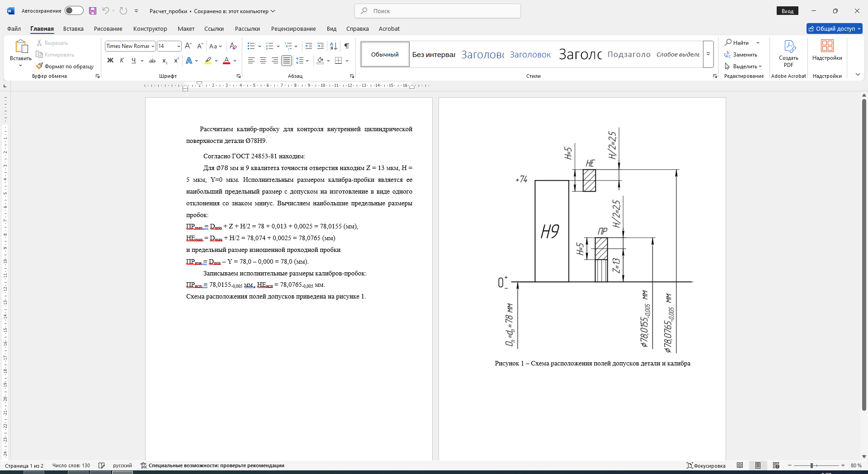
Task: Open the Times New Roman font dropdown
Action: 130,46
